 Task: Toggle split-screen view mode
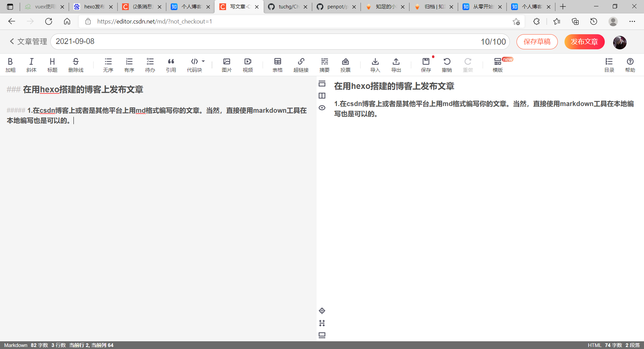[322, 96]
